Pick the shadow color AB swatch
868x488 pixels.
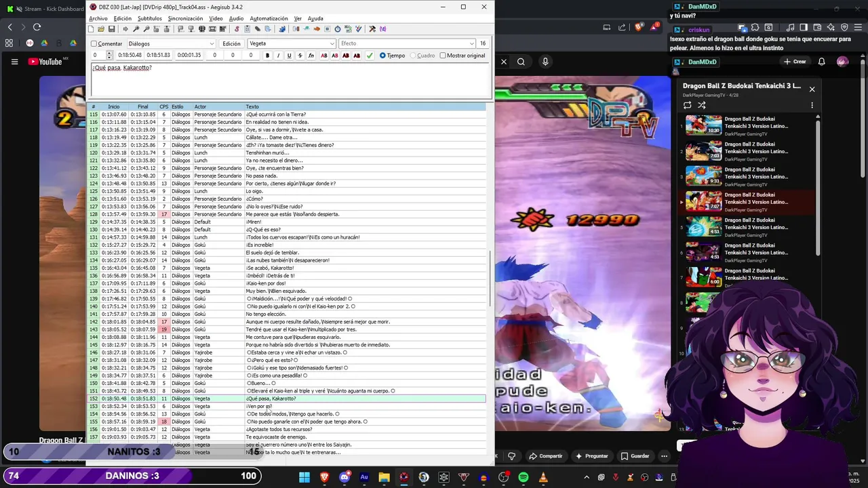coord(356,56)
